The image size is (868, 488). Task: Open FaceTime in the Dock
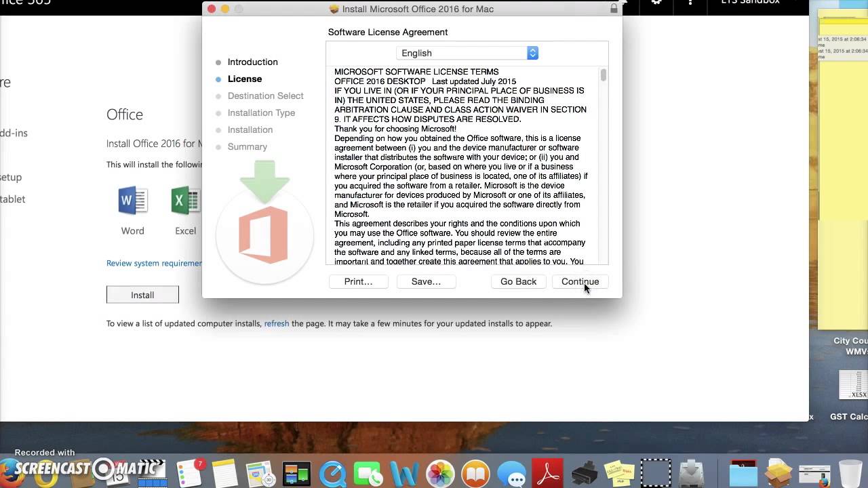click(368, 474)
